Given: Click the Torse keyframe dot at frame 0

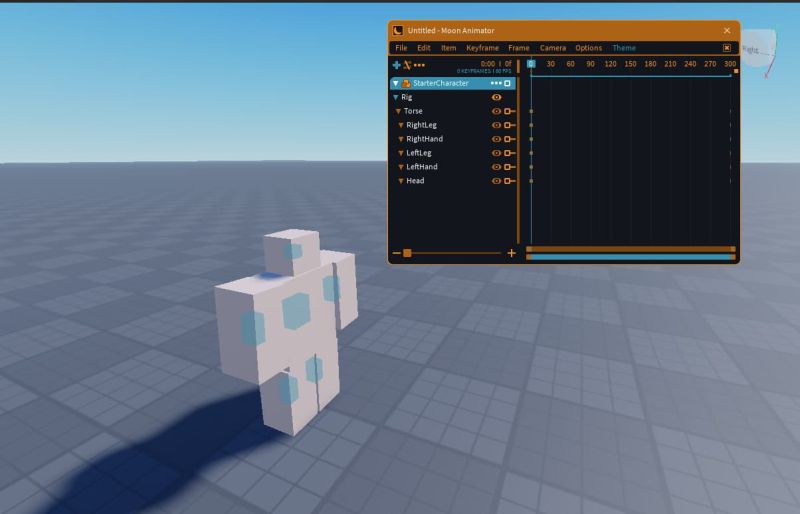Looking at the screenshot, I should click(531, 111).
